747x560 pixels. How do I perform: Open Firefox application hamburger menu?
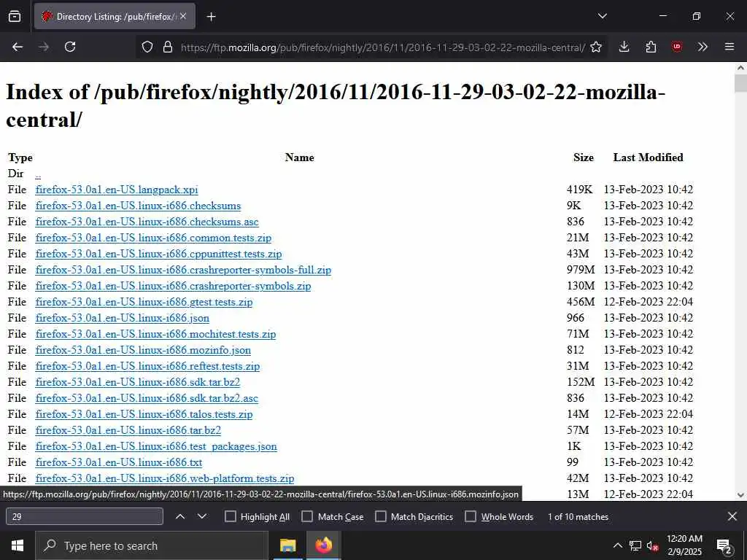(729, 47)
